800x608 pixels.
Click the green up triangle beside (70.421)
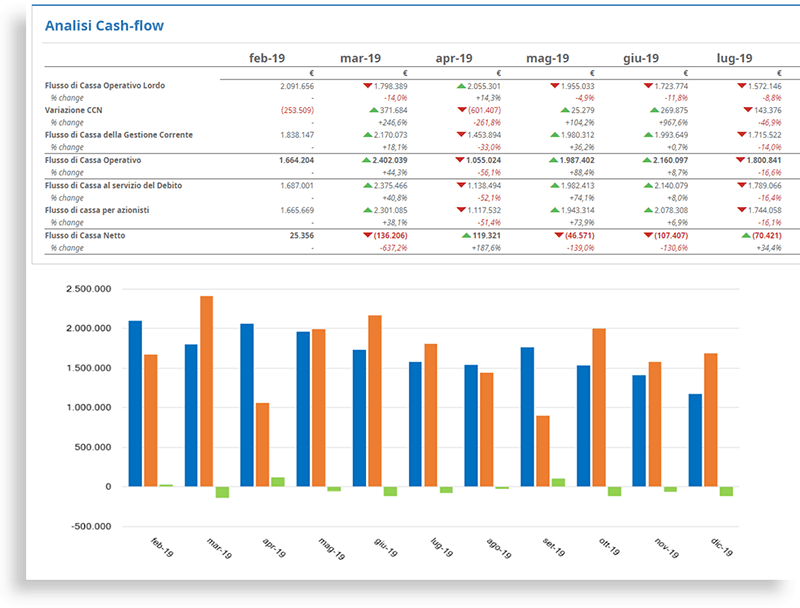coord(746,235)
